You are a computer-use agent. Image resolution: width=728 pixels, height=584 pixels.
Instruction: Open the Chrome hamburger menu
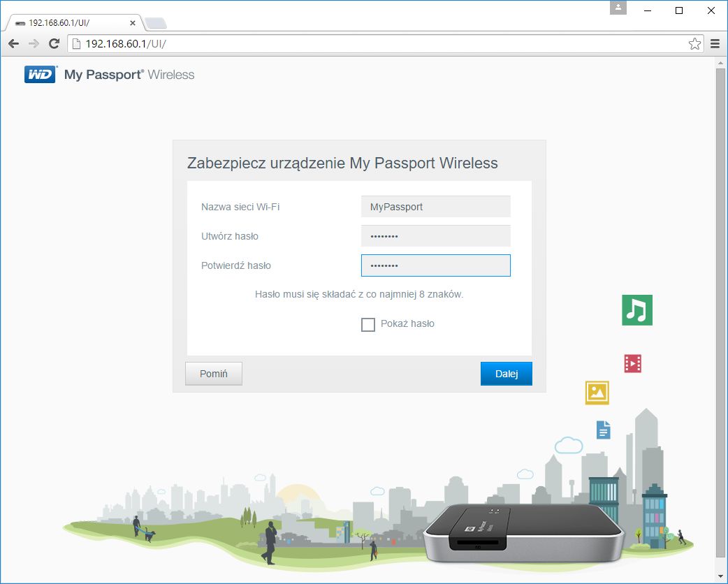(715, 43)
